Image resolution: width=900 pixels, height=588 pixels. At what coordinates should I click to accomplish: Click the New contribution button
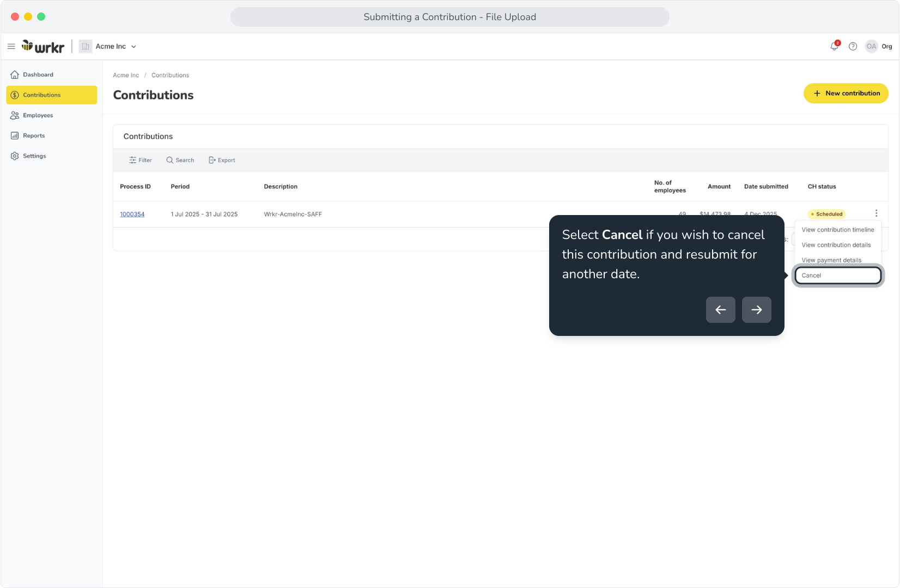[x=846, y=93]
